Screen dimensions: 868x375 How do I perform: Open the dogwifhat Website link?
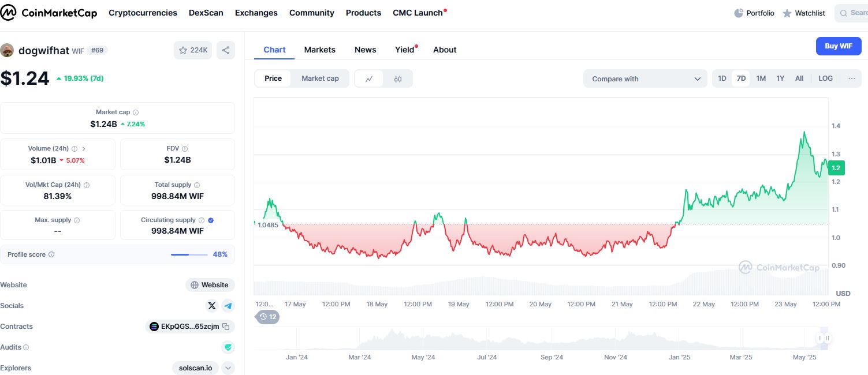pos(210,285)
